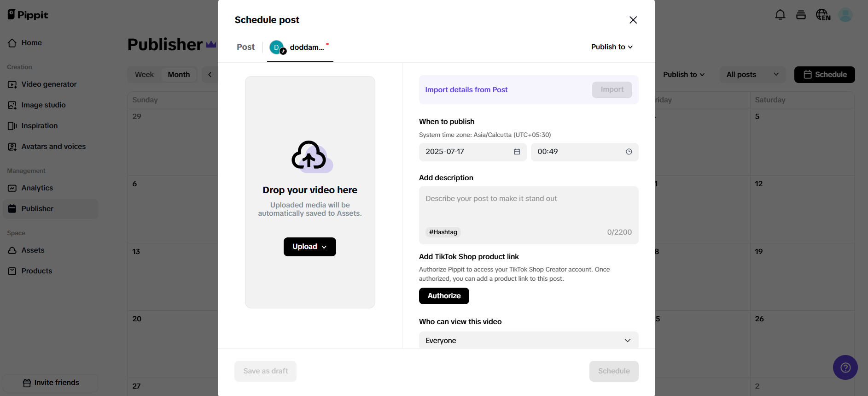Close the Schedule post dialog
Screen dimensions: 868x396
[633, 20]
